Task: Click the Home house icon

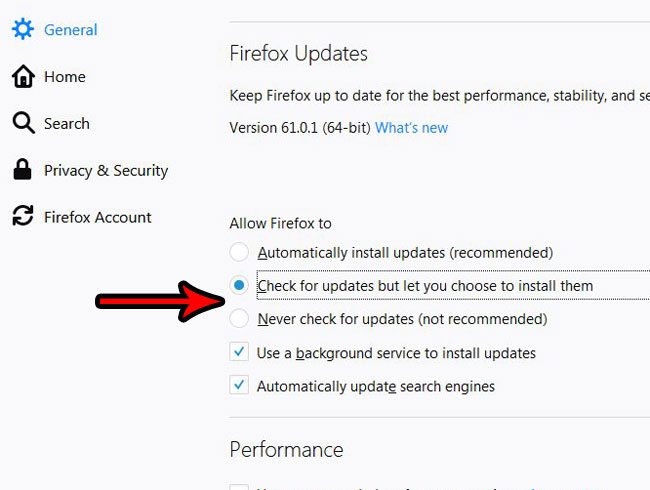Action: [x=22, y=76]
